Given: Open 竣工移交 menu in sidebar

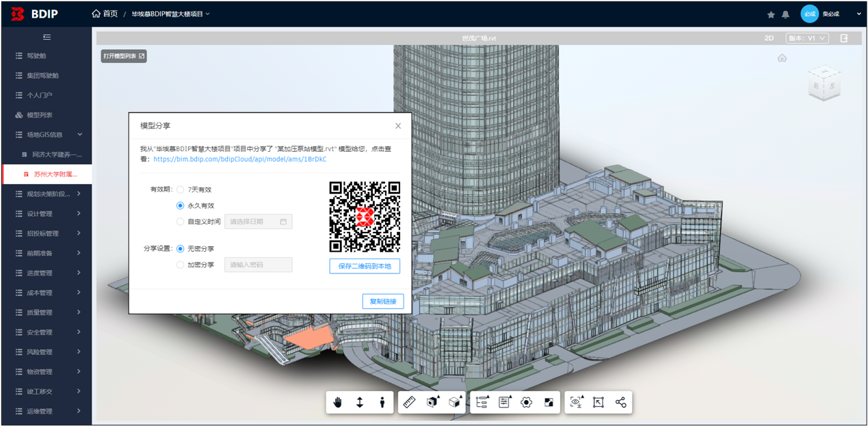Looking at the screenshot, I should click(x=47, y=391).
